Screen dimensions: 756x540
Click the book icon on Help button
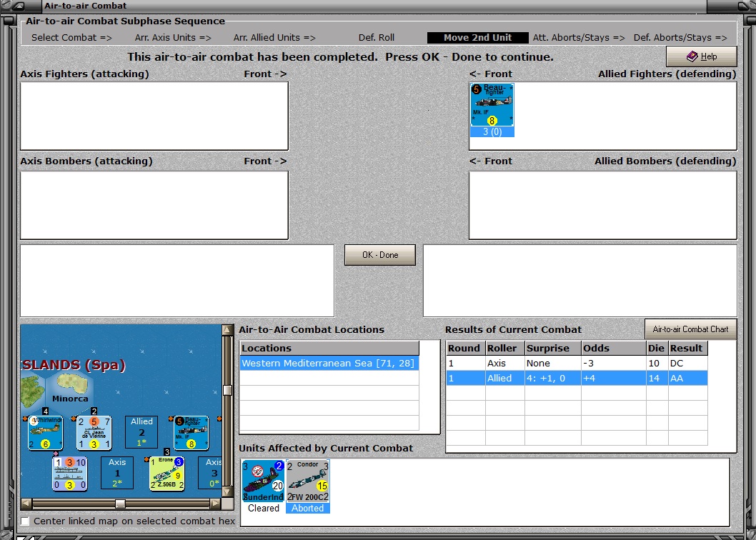(x=692, y=56)
